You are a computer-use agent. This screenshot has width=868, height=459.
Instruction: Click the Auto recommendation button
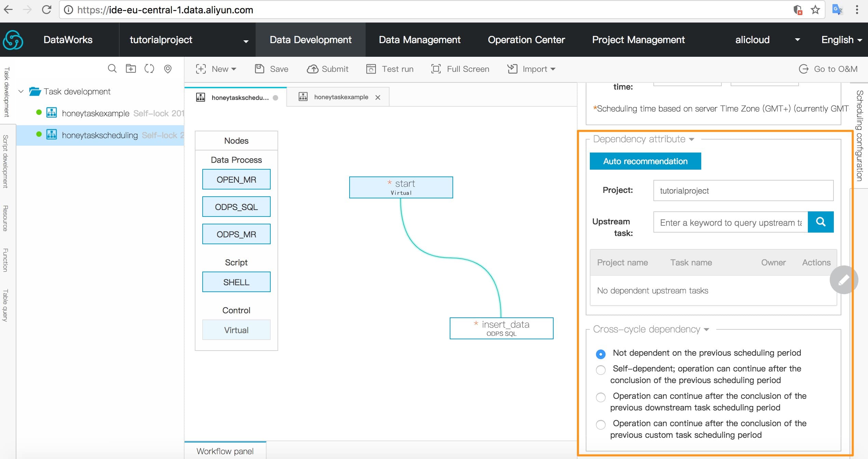(645, 161)
